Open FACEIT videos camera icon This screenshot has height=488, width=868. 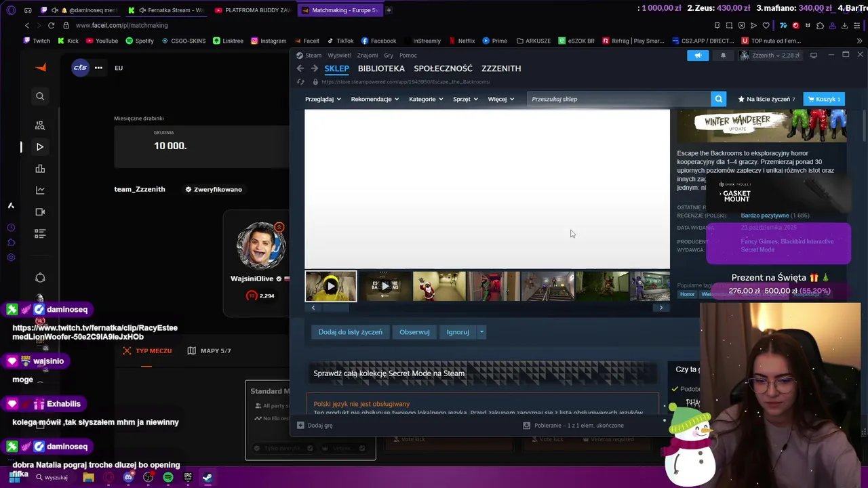40,211
